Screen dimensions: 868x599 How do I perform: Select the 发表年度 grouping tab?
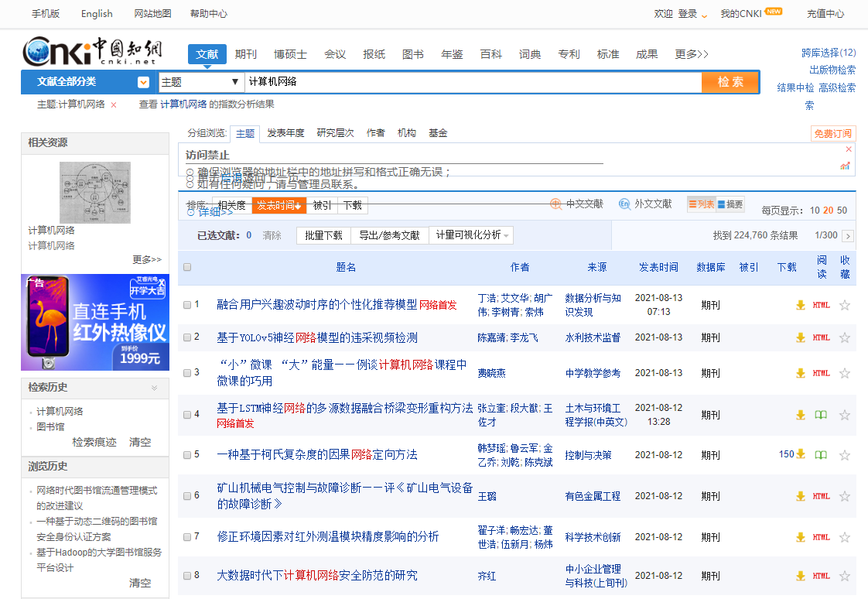pos(285,133)
